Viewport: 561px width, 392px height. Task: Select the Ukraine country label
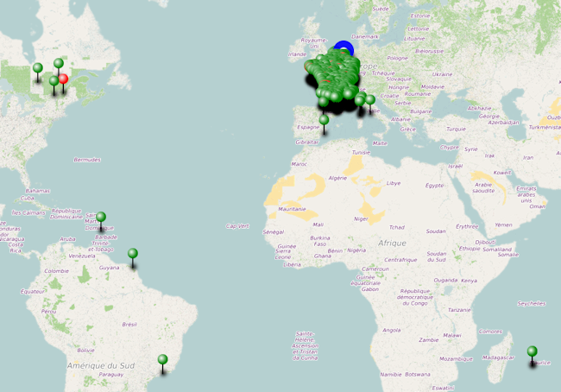point(441,74)
